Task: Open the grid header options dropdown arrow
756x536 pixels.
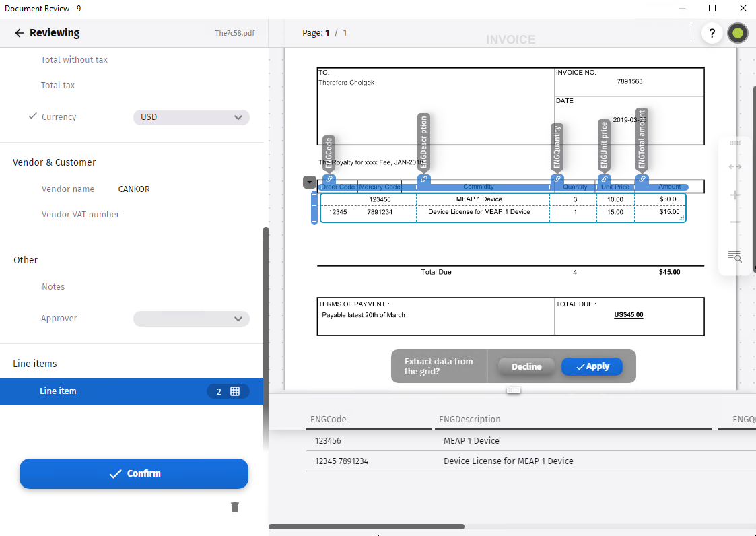Action: 309,182
